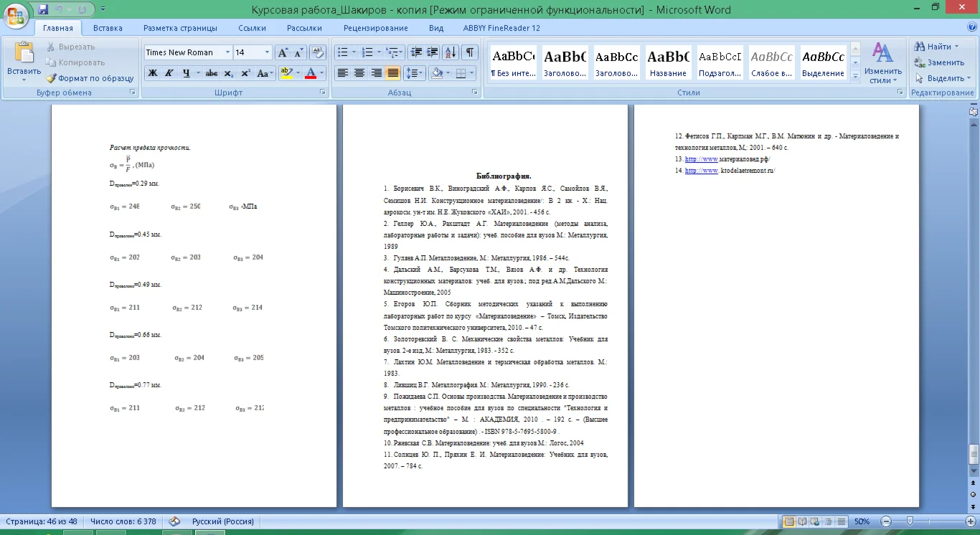Click the zoom slider in status bar
This screenshot has height=535, width=980.
910,521
